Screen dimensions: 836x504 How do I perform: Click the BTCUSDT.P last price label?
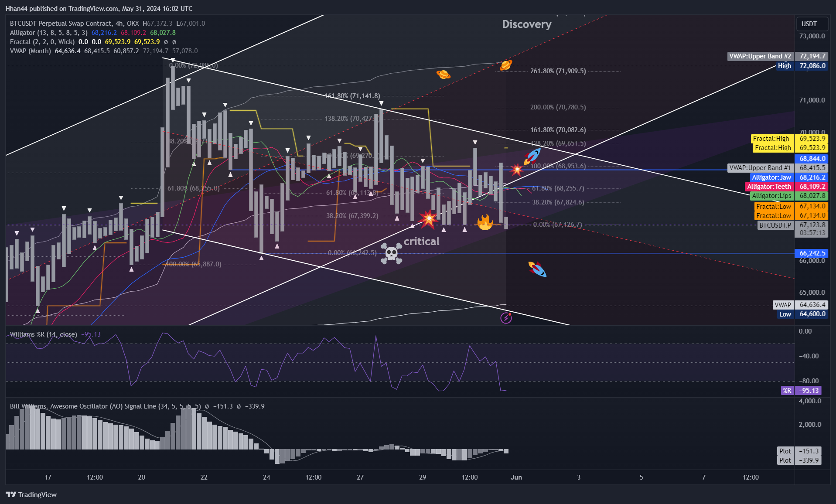click(x=792, y=225)
